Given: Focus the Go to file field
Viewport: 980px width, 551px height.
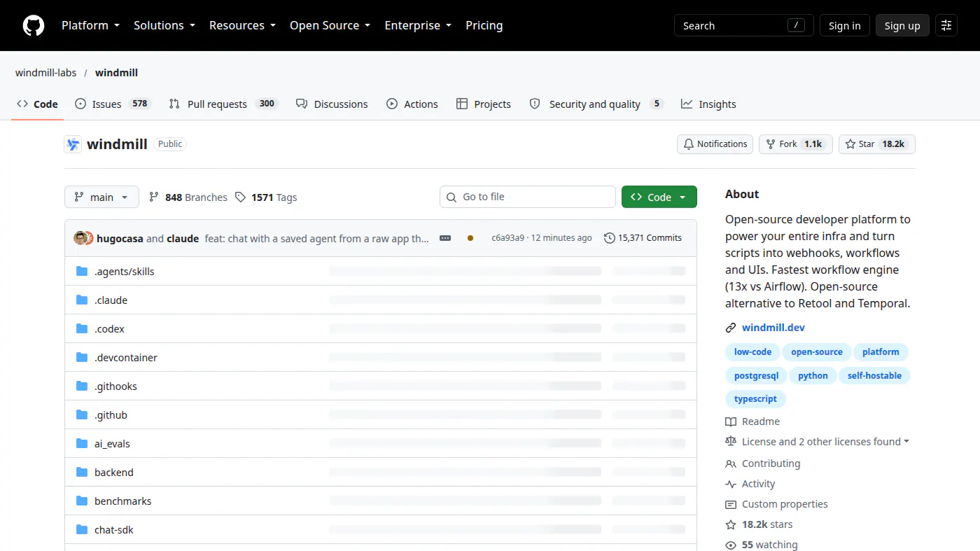Looking at the screenshot, I should tap(528, 197).
